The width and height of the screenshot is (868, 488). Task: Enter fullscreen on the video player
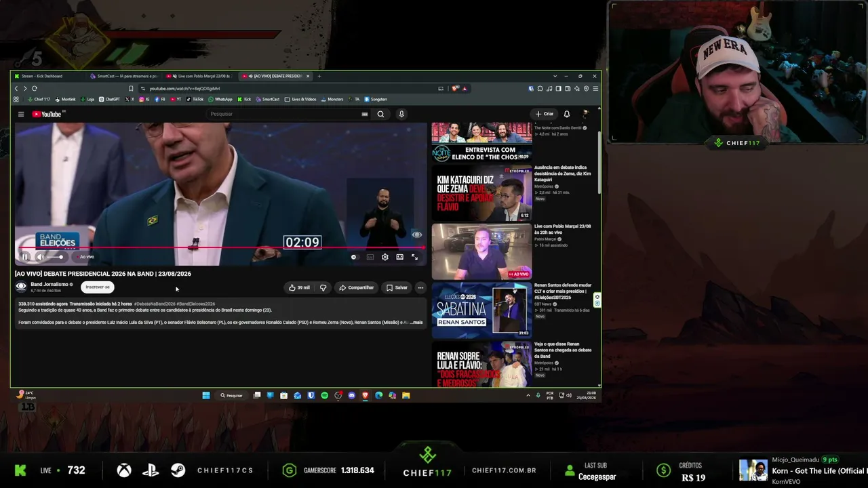[415, 257]
